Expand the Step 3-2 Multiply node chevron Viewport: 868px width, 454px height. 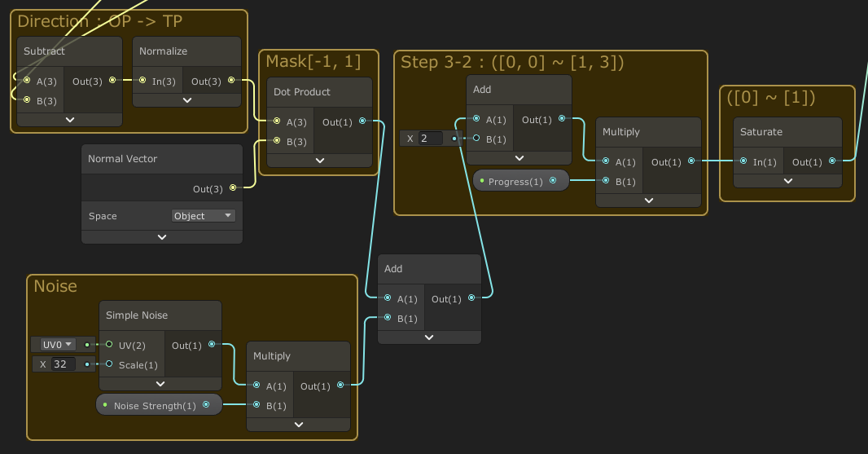[x=649, y=201]
